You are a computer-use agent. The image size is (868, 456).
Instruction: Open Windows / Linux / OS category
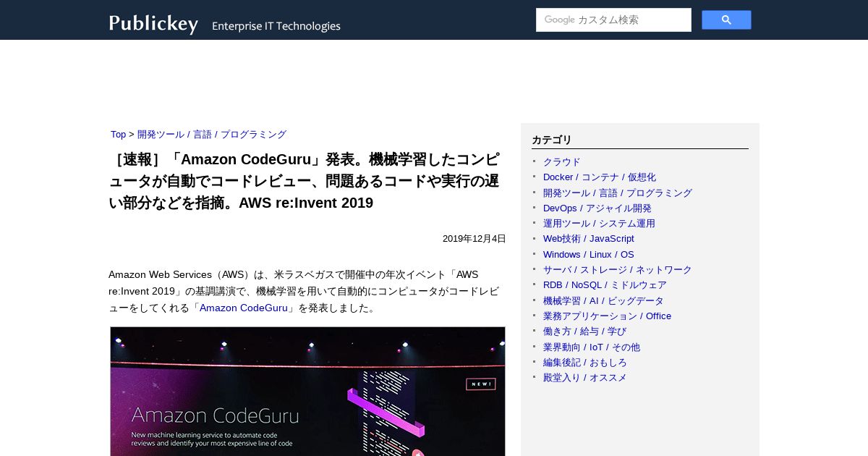(589, 254)
